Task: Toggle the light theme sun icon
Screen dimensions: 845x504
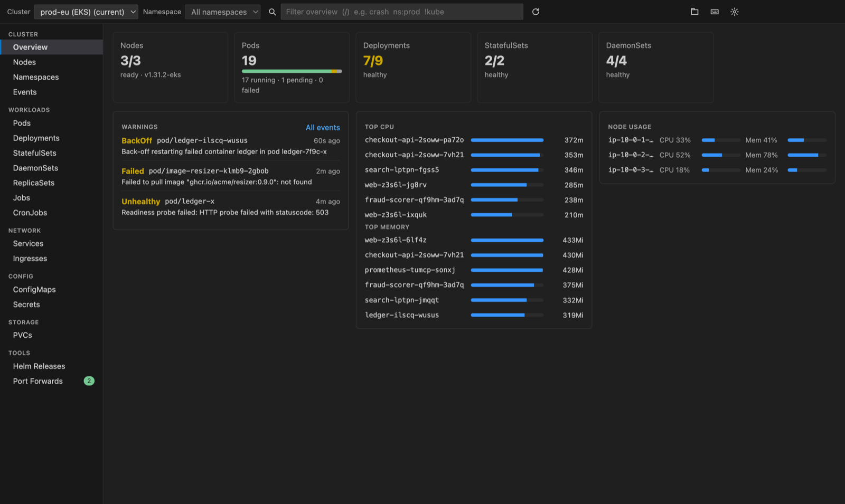Action: click(x=735, y=12)
